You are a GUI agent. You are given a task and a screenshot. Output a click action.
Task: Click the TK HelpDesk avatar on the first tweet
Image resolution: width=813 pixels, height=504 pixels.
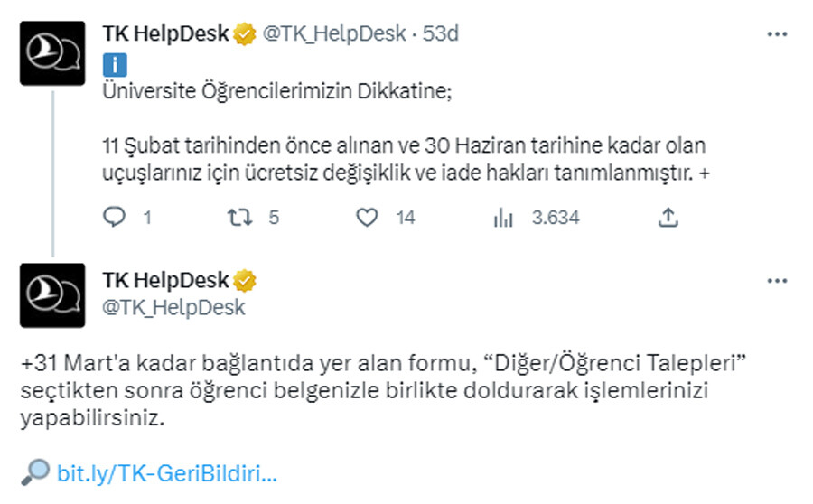tap(52, 53)
